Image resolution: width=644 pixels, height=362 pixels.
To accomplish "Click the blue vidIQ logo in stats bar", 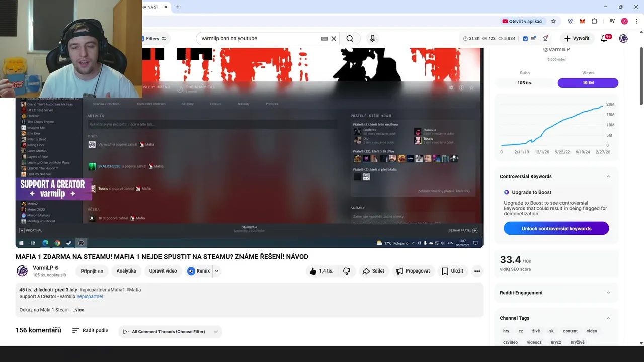I will 525,38.
